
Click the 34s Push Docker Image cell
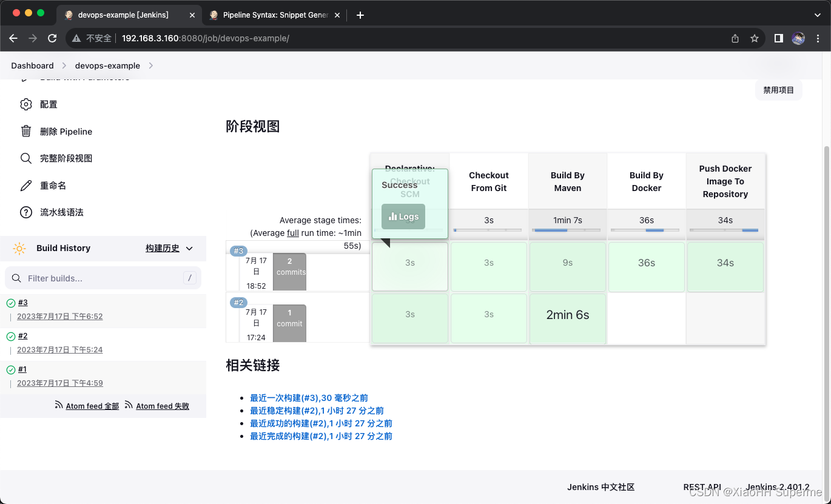tap(725, 267)
